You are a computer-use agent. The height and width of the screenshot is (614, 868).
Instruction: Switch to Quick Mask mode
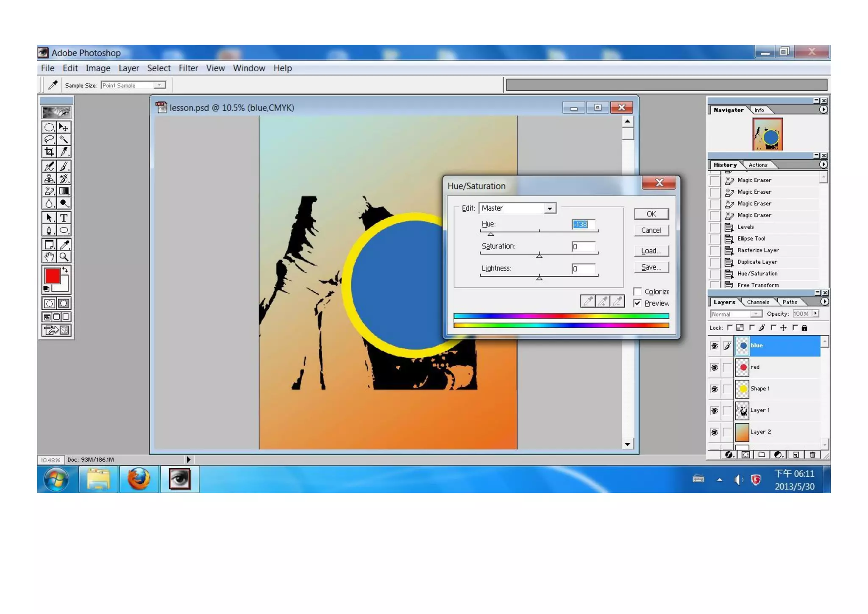tap(64, 303)
